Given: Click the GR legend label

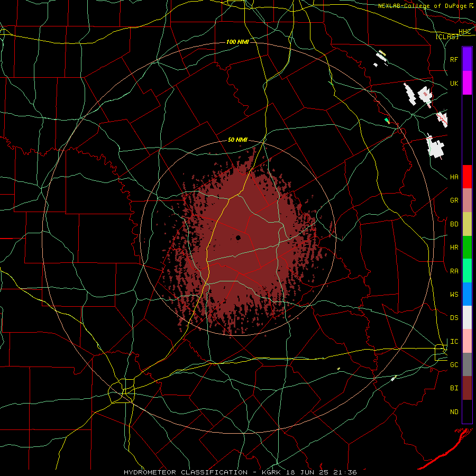Looking at the screenshot, I should pyautogui.click(x=454, y=200).
